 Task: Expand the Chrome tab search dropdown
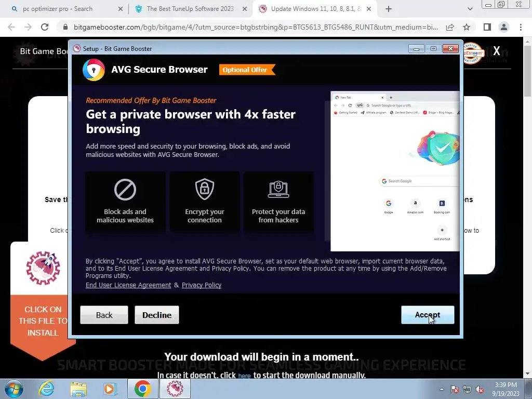tap(470, 9)
